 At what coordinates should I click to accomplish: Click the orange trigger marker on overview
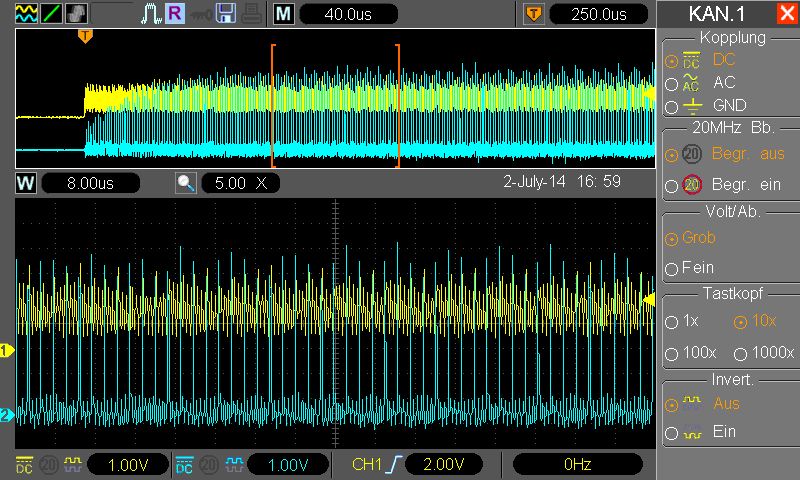tap(85, 36)
